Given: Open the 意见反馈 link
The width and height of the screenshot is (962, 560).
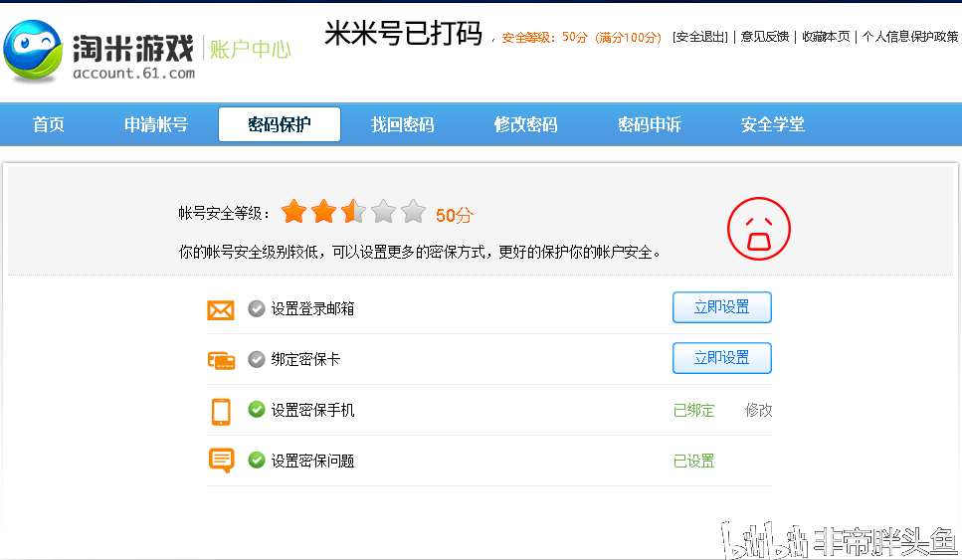Looking at the screenshot, I should click(764, 37).
